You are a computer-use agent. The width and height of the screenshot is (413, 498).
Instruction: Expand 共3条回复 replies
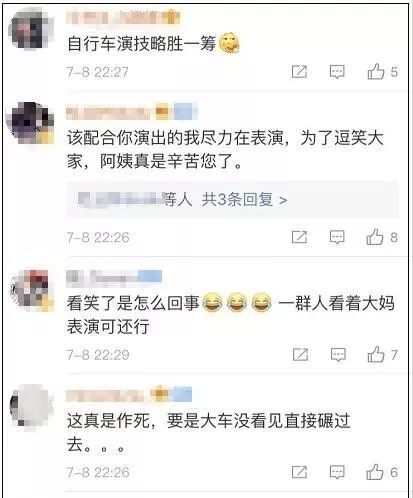[244, 200]
